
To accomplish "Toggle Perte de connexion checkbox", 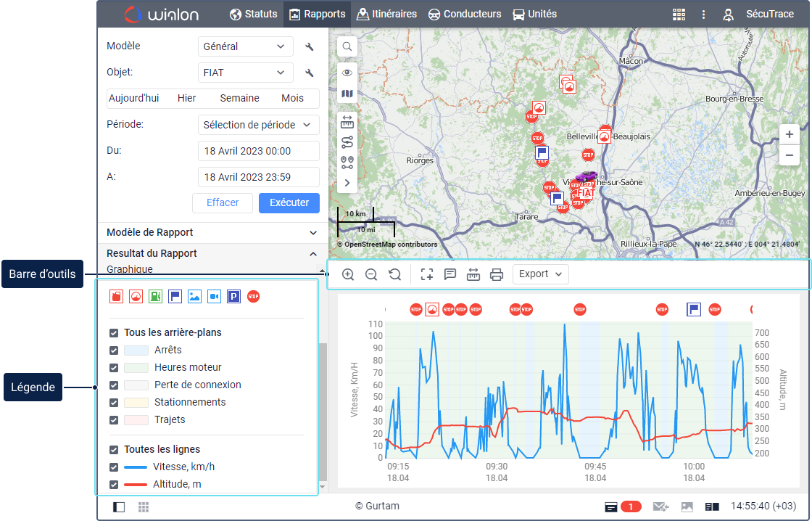I will tap(114, 385).
